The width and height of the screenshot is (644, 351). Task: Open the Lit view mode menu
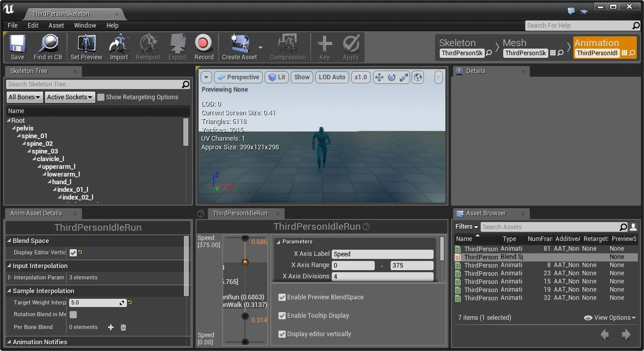pyautogui.click(x=277, y=77)
